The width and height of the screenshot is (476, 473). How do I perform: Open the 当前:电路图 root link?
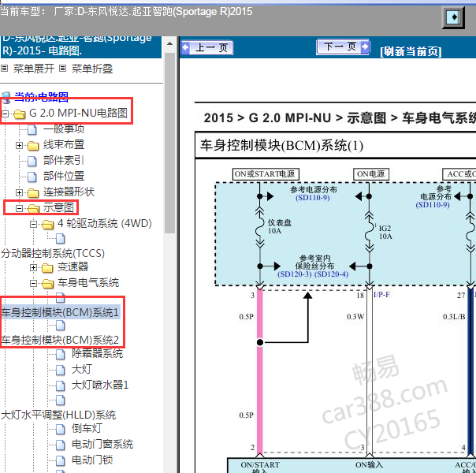click(41, 97)
